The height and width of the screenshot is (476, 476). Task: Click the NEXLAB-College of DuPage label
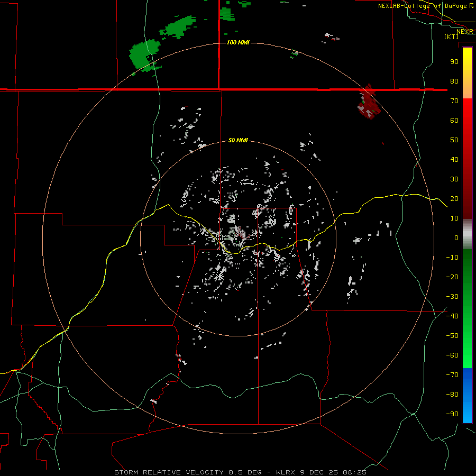point(426,6)
